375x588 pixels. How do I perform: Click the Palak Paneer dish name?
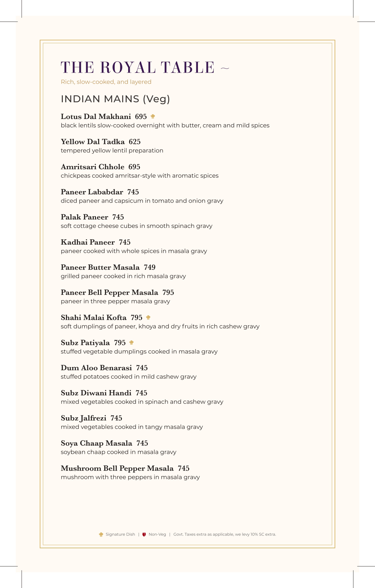84,217
